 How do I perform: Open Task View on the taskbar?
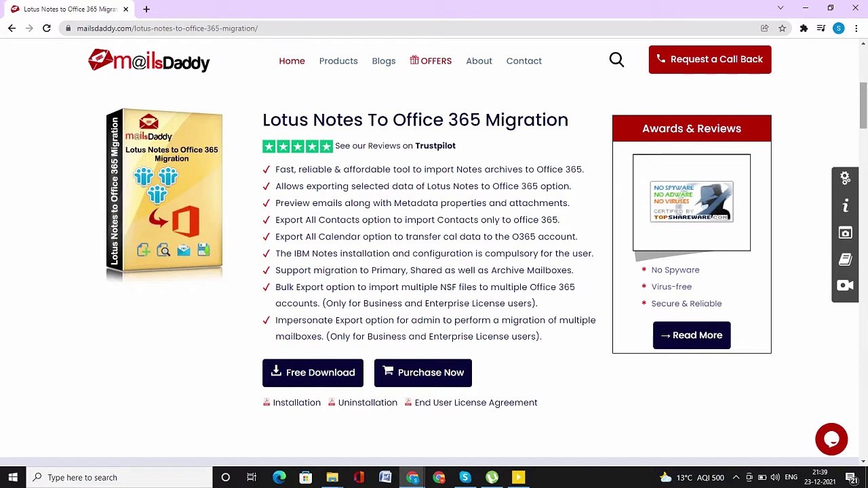[x=252, y=477]
